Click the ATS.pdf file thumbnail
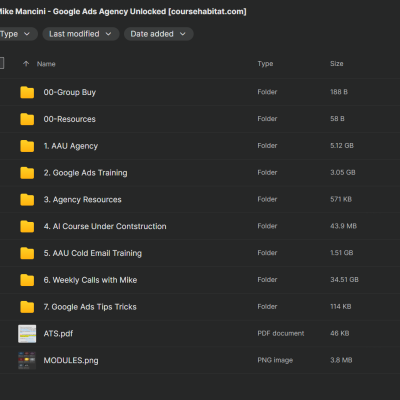 click(27, 334)
